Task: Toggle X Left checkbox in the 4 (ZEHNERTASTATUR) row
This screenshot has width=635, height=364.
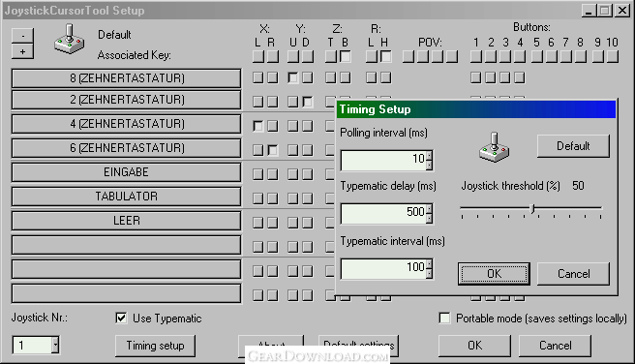Action: (x=257, y=126)
